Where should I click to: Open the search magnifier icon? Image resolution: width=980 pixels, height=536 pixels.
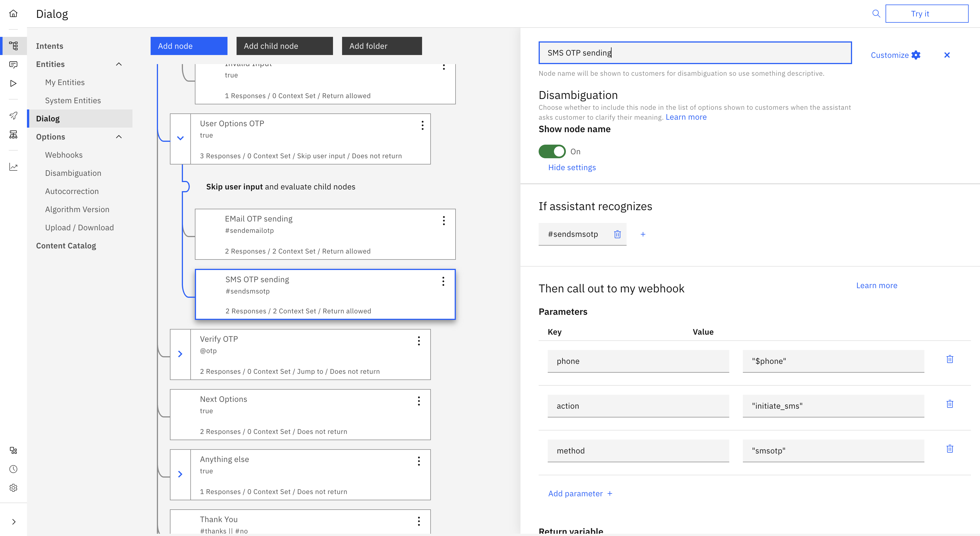(876, 14)
